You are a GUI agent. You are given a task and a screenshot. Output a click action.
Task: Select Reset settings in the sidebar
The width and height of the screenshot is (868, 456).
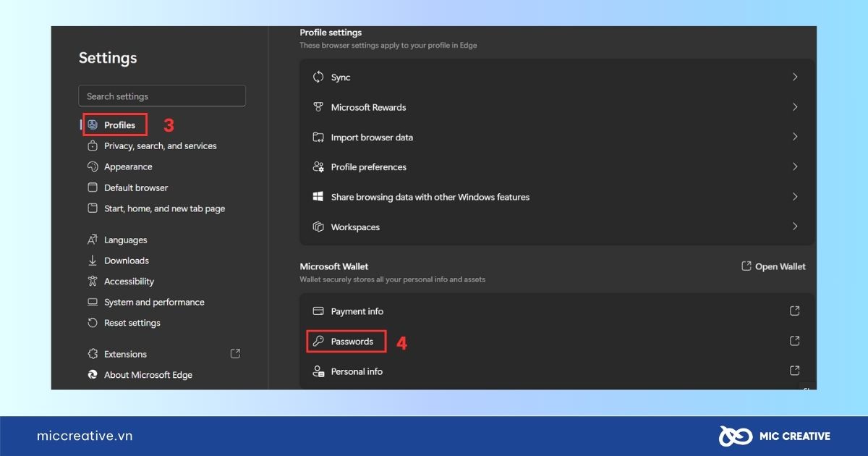[132, 323]
